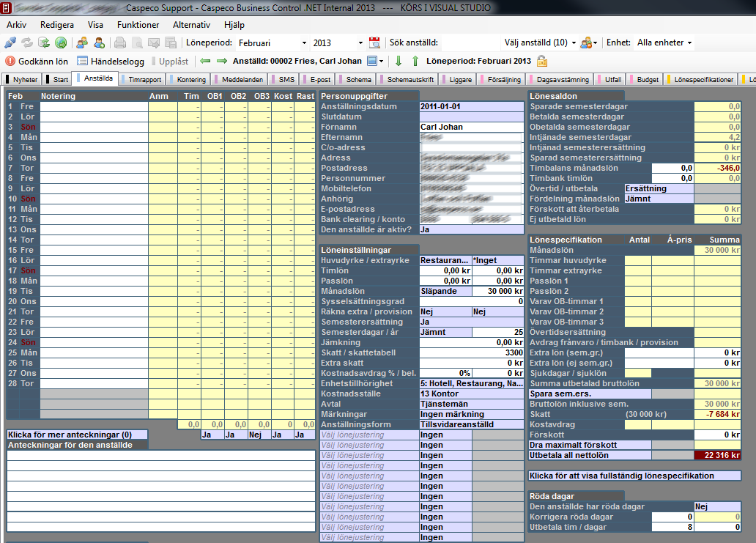Viewport: 756px width, 543px height.
Task: Click the window view icon after employee name
Action: tap(375, 62)
